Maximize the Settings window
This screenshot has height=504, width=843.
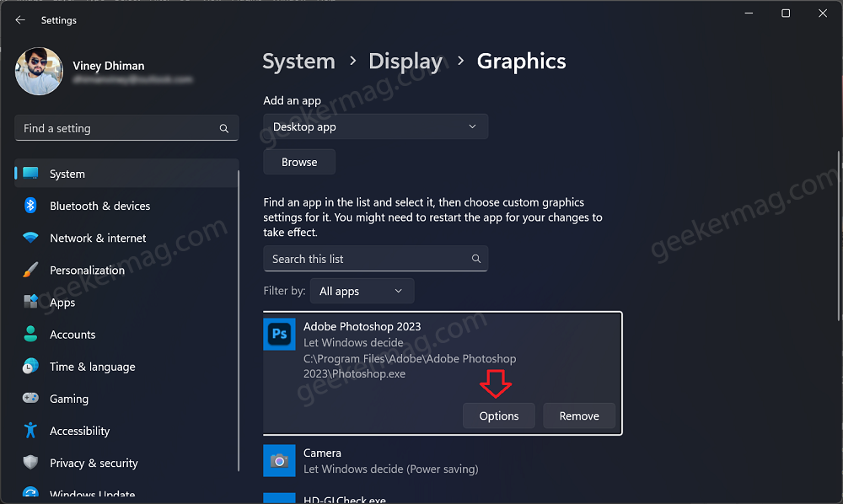pos(786,13)
